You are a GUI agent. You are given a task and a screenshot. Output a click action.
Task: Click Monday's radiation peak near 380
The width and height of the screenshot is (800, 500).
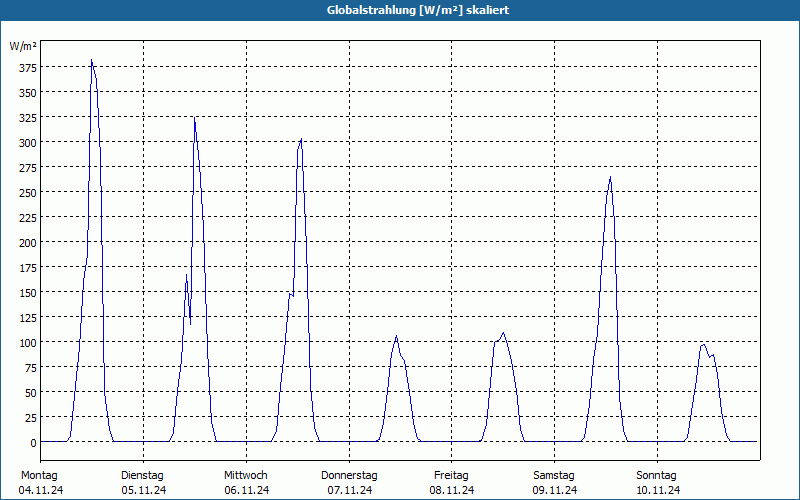pyautogui.click(x=91, y=60)
